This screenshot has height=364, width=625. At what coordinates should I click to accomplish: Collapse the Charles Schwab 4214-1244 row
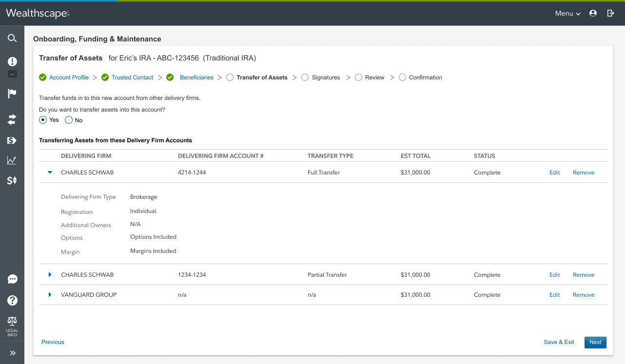pyautogui.click(x=50, y=172)
